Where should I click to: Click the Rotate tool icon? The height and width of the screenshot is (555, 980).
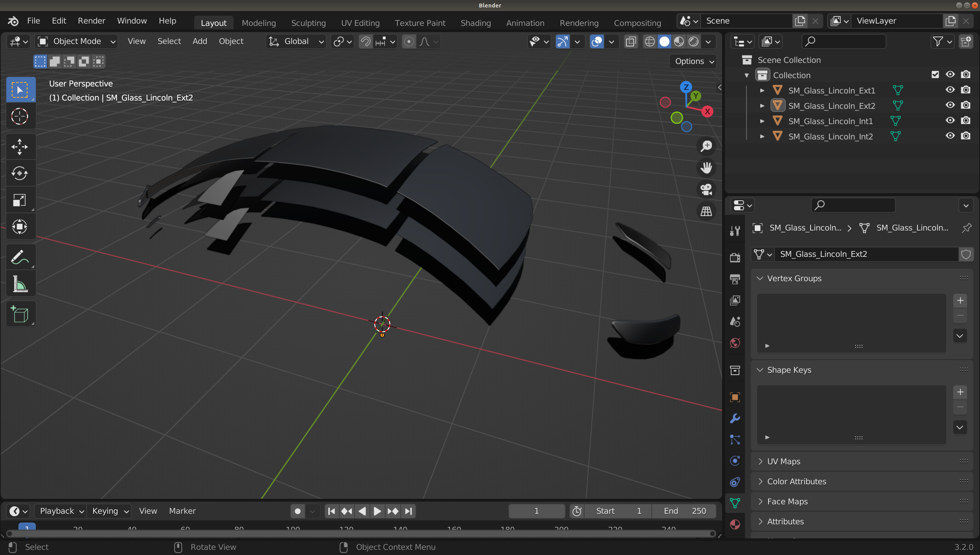point(19,173)
